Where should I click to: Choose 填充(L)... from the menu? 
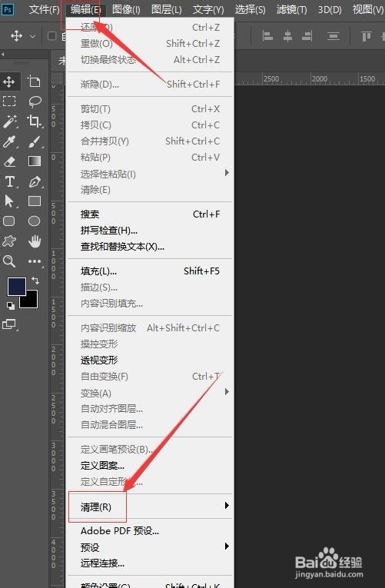tap(150, 271)
